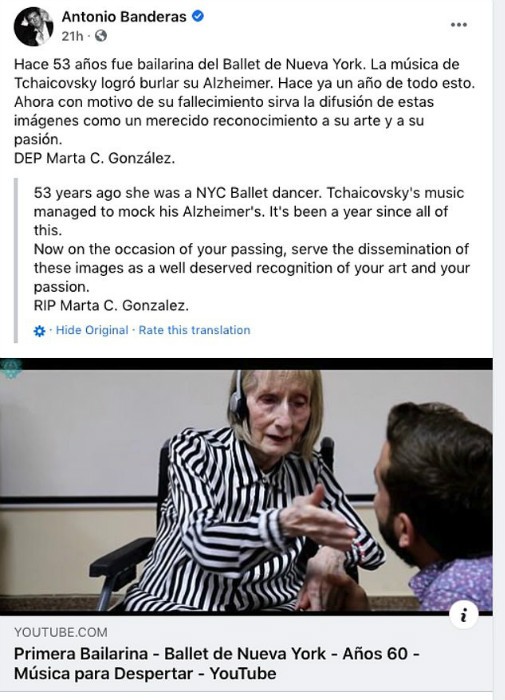505x700 pixels.
Task: Open translation settings gear icon
Action: click(39, 331)
